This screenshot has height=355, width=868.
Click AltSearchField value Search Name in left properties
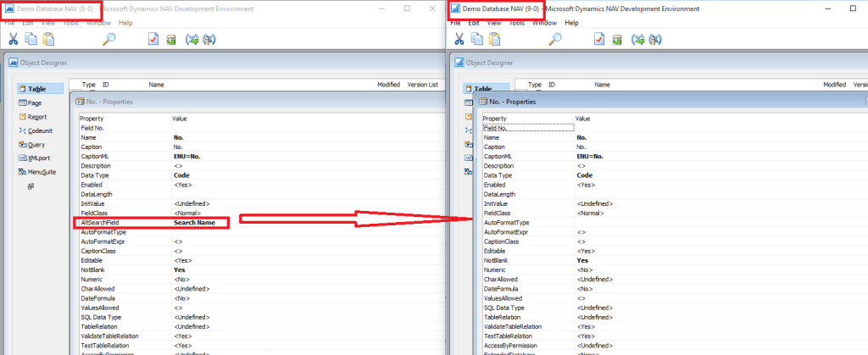[x=200, y=223]
